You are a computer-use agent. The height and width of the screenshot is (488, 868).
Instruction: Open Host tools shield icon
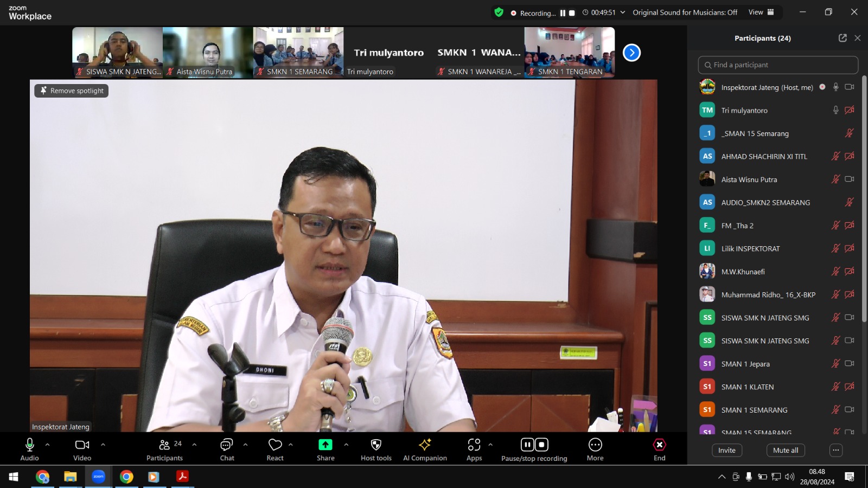click(376, 445)
